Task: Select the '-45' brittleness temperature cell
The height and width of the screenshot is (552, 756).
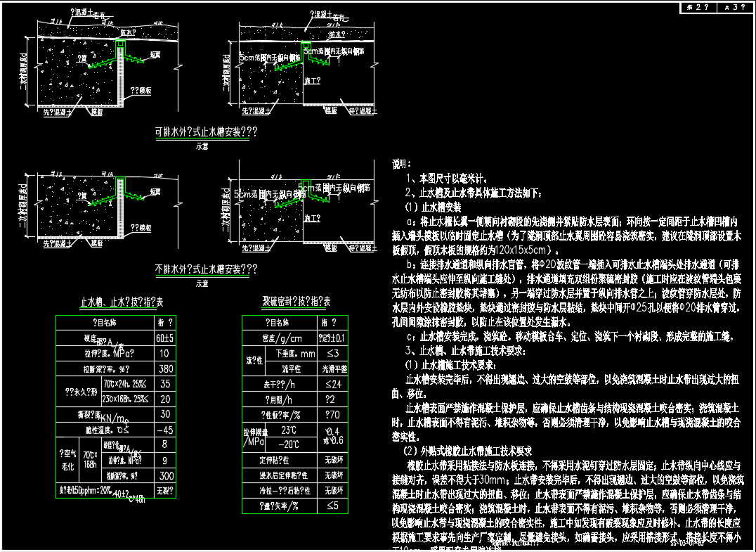Action: (165, 430)
